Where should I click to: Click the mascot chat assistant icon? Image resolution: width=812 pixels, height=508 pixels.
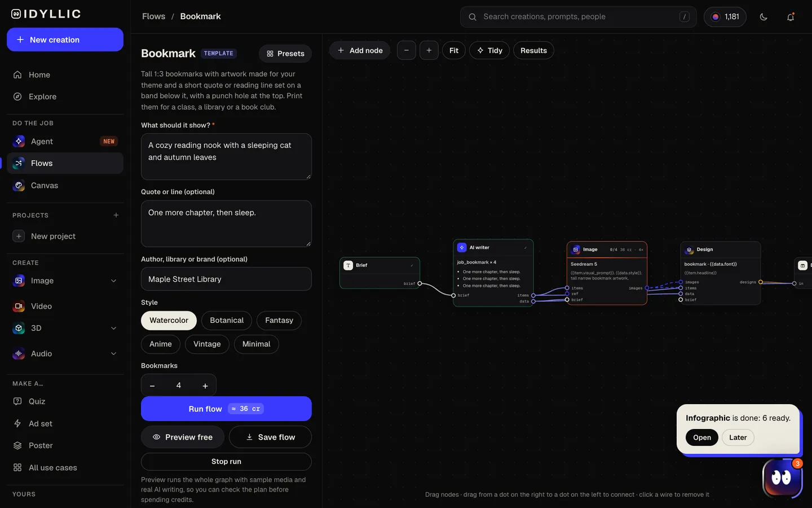(x=782, y=478)
